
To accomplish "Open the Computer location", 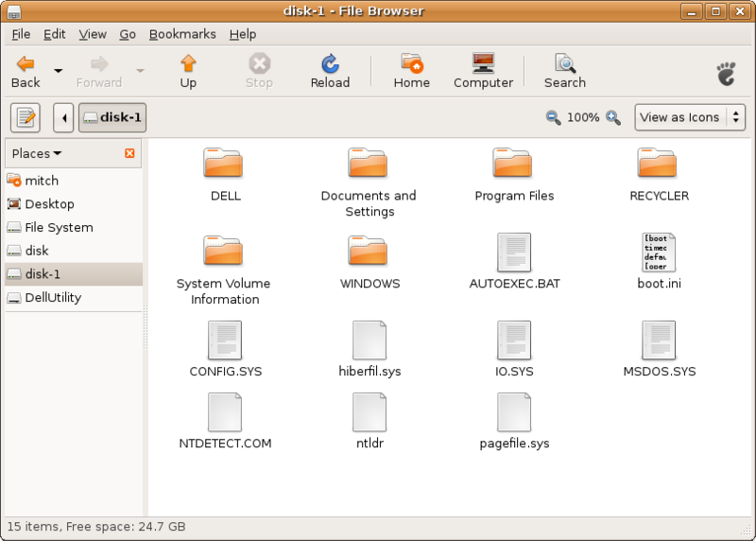I will [483, 72].
